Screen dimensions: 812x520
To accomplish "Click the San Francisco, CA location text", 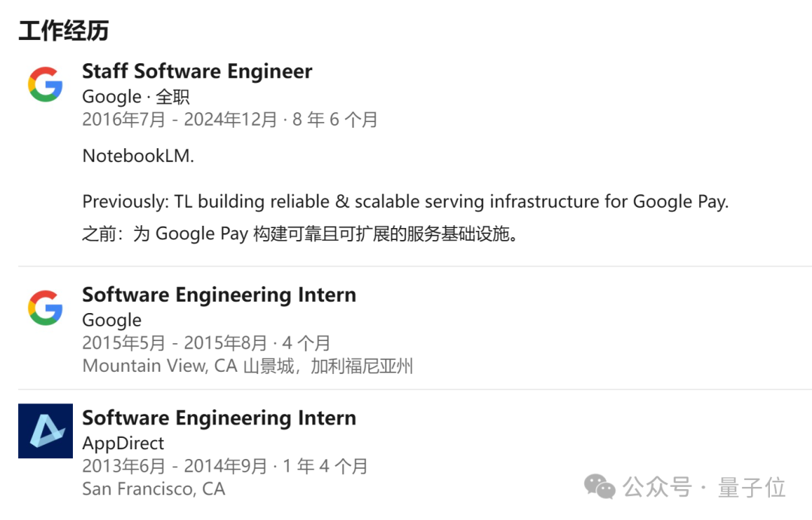I will coord(154,489).
